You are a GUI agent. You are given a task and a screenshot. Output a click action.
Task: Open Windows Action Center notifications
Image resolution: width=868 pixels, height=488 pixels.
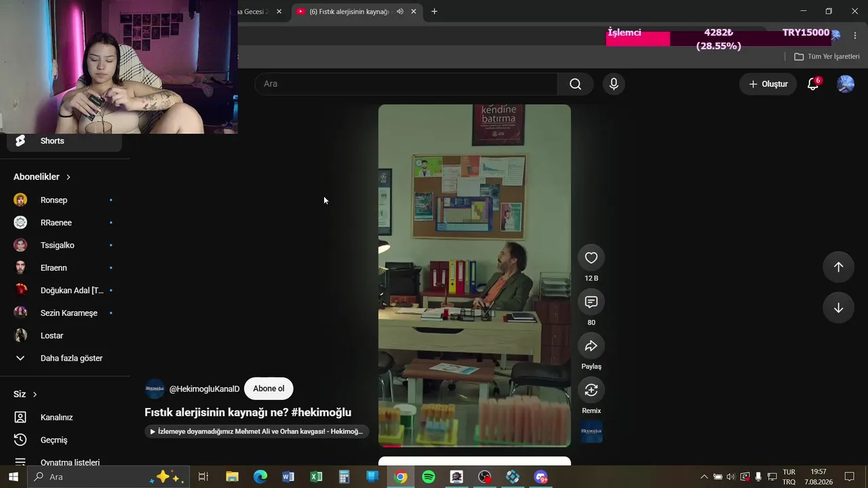[850, 477]
